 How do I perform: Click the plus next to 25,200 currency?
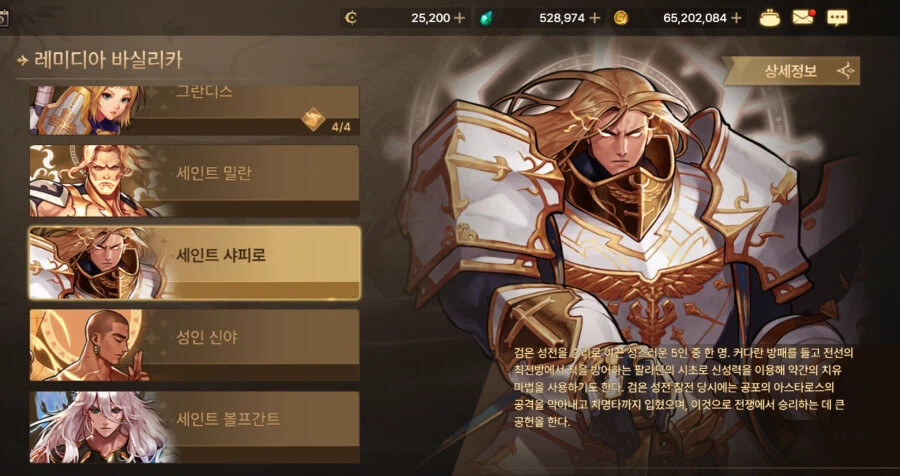tap(459, 18)
